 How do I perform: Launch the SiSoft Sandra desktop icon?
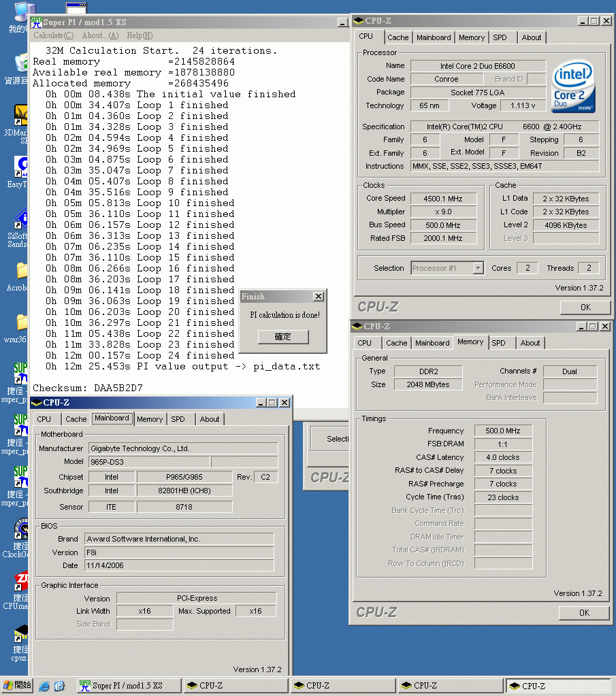(20, 219)
